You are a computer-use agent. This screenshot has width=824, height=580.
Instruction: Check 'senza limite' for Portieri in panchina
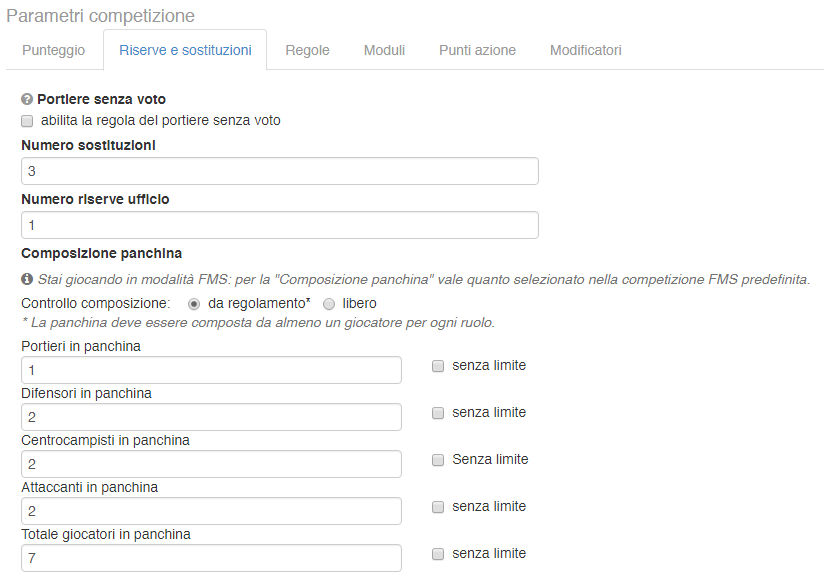(438, 366)
